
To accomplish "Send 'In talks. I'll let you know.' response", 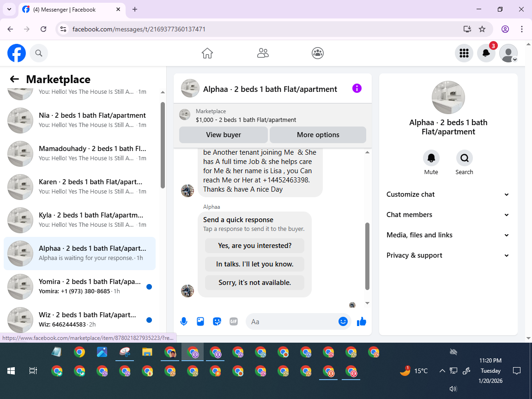I will (x=254, y=264).
